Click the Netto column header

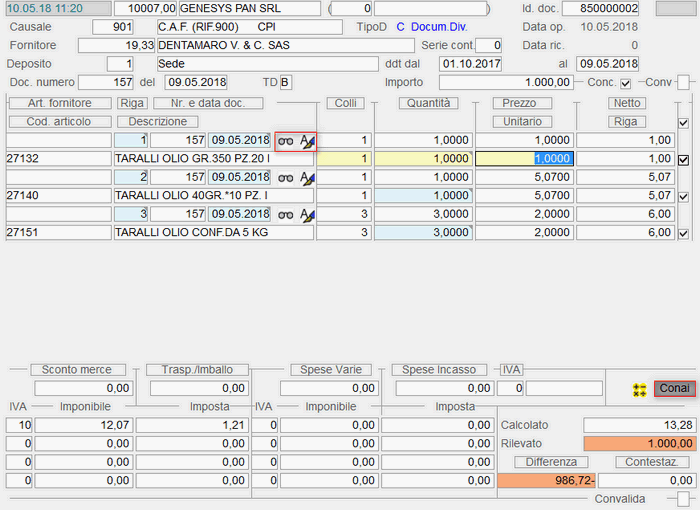627,103
